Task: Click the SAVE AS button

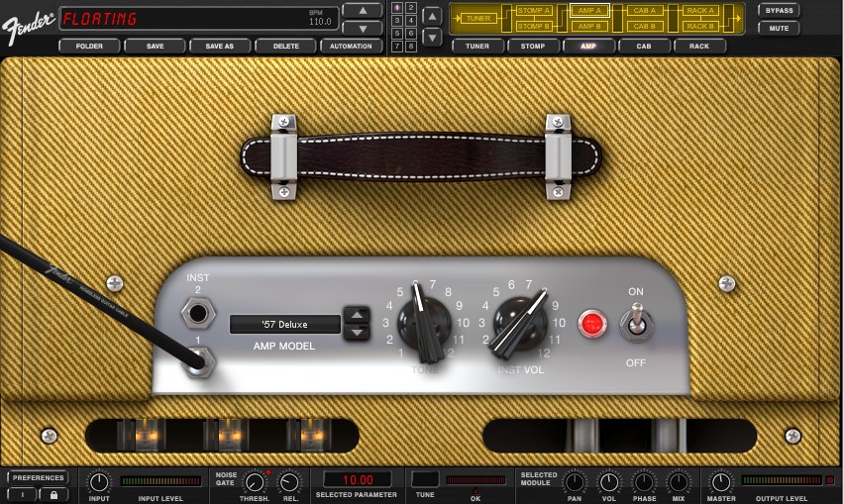Action: pos(220,47)
